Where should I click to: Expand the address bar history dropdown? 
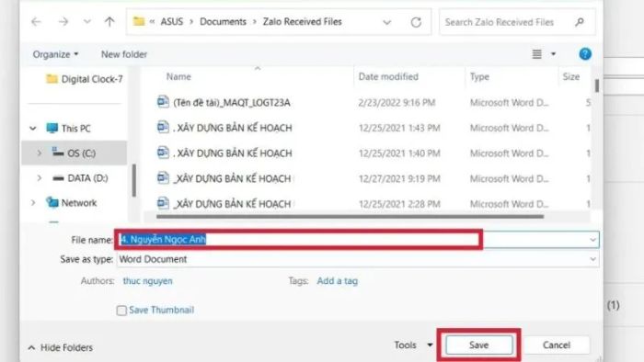[387, 22]
